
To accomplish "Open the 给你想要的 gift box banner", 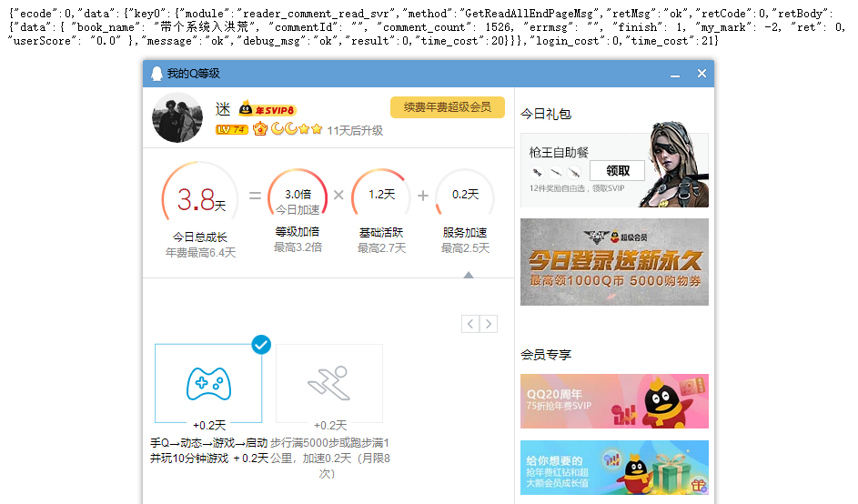I will tap(614, 468).
